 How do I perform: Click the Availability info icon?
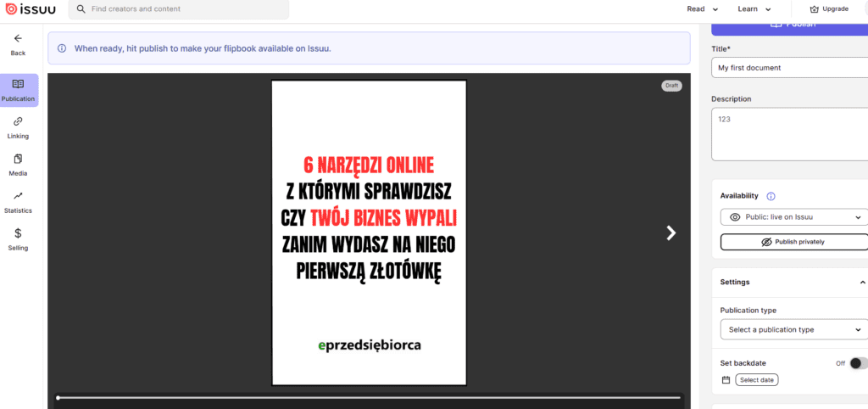click(x=771, y=196)
